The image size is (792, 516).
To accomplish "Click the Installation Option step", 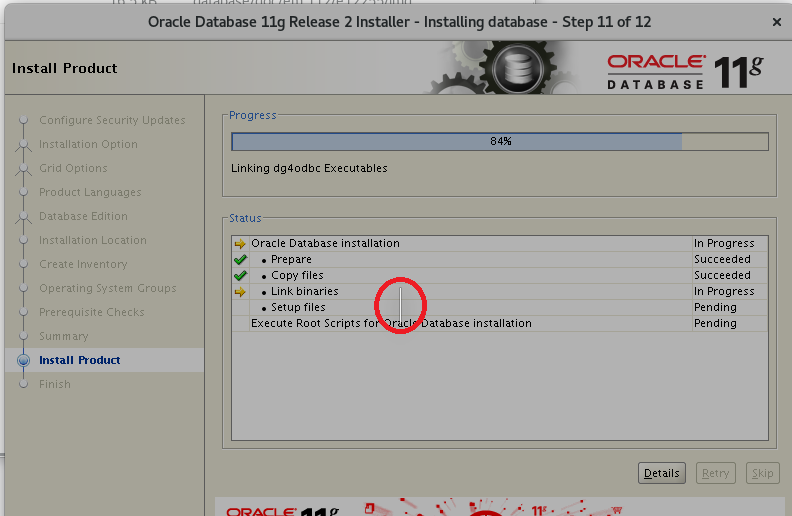I will click(88, 144).
